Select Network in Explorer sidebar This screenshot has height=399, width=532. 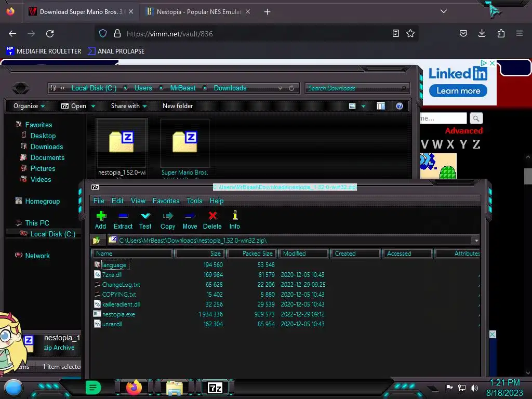pos(37,256)
